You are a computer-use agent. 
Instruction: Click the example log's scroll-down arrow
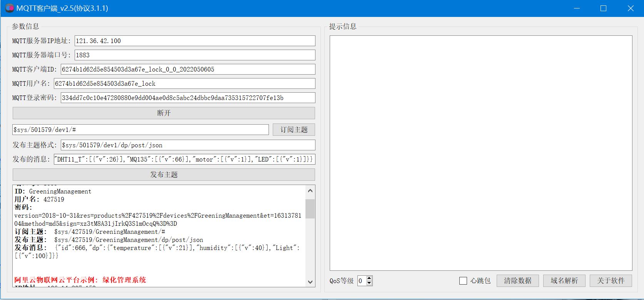(310, 282)
